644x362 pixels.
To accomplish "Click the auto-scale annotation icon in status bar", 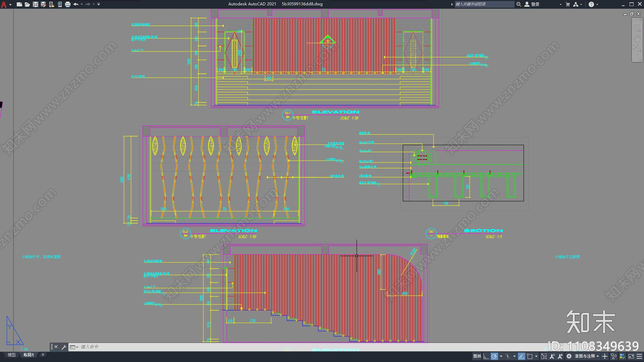I will (x=560, y=356).
